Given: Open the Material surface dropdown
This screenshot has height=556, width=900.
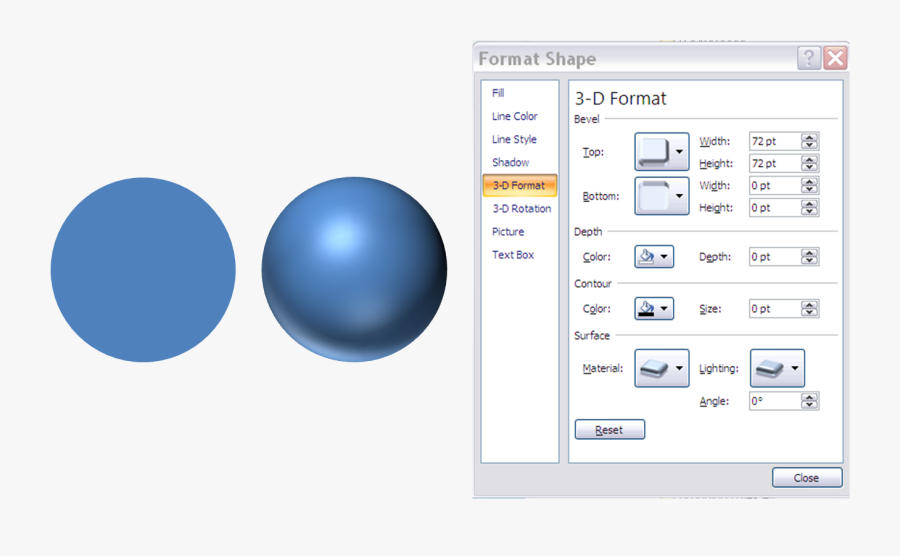Looking at the screenshot, I should [661, 368].
